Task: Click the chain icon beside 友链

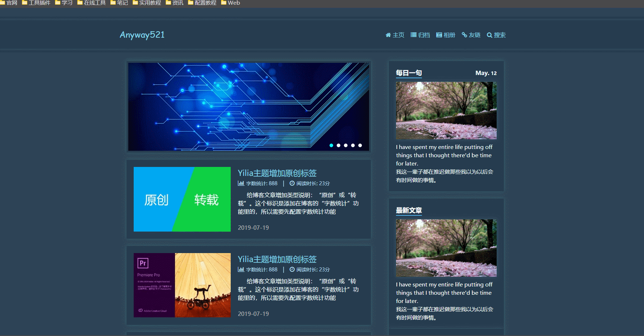Action: tap(465, 35)
